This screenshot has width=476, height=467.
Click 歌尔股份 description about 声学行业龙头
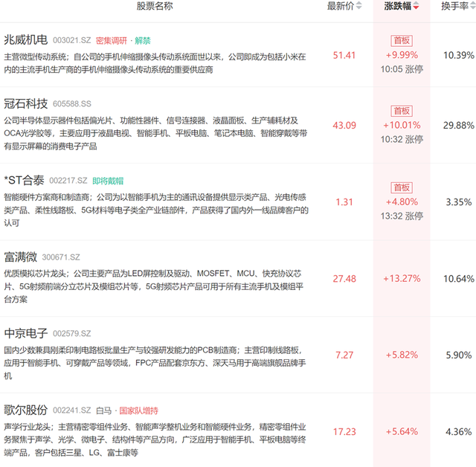[x=155, y=439]
